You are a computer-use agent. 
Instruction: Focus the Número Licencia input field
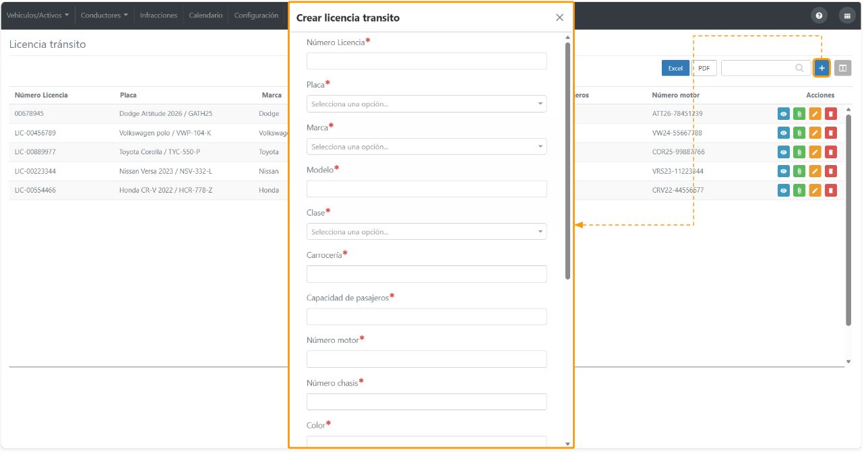click(x=427, y=61)
